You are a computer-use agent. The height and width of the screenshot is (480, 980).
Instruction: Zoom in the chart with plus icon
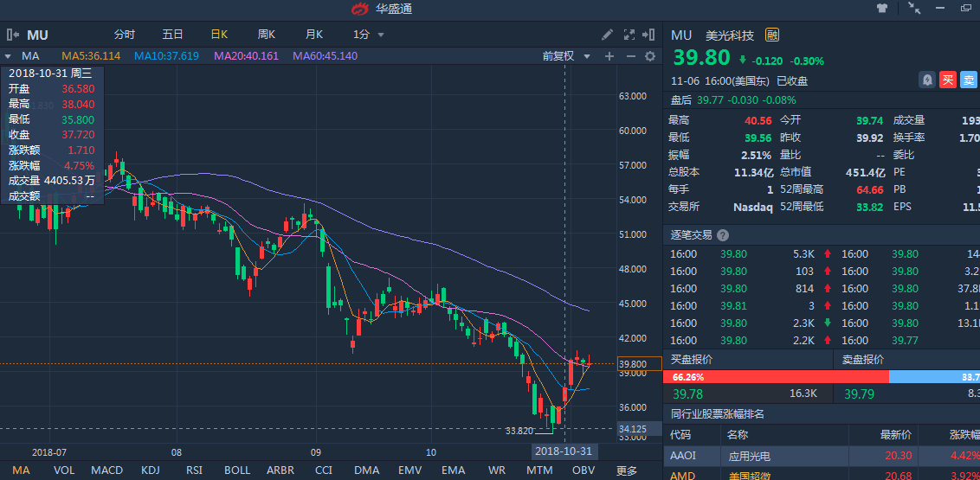[609, 56]
